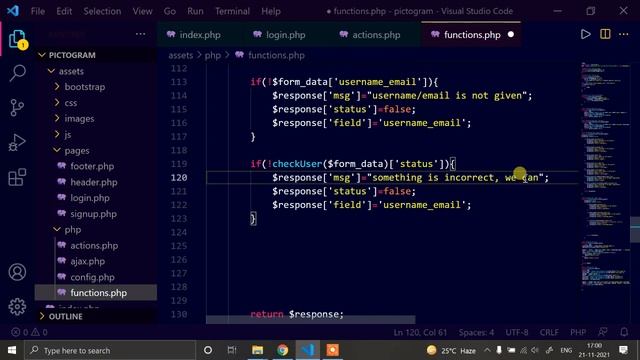640x360 pixels.
Task: Click Ln 120, Col 61 in status bar
Action: [420, 332]
